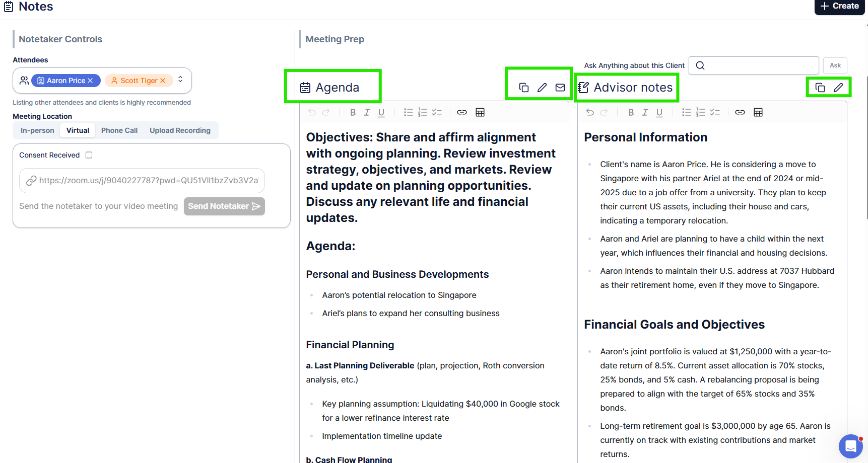Copy the Advisor notes content
This screenshot has height=463, width=868.
(820, 88)
